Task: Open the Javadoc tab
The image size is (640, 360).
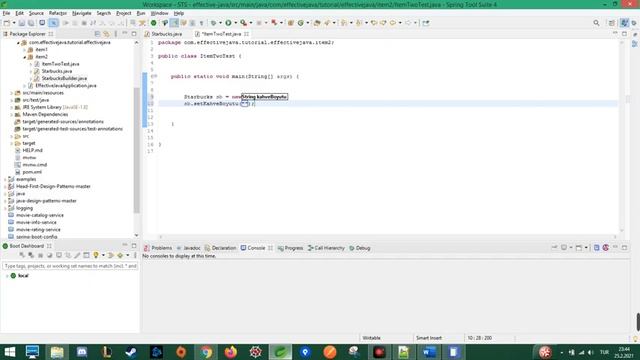Action: coord(189,248)
